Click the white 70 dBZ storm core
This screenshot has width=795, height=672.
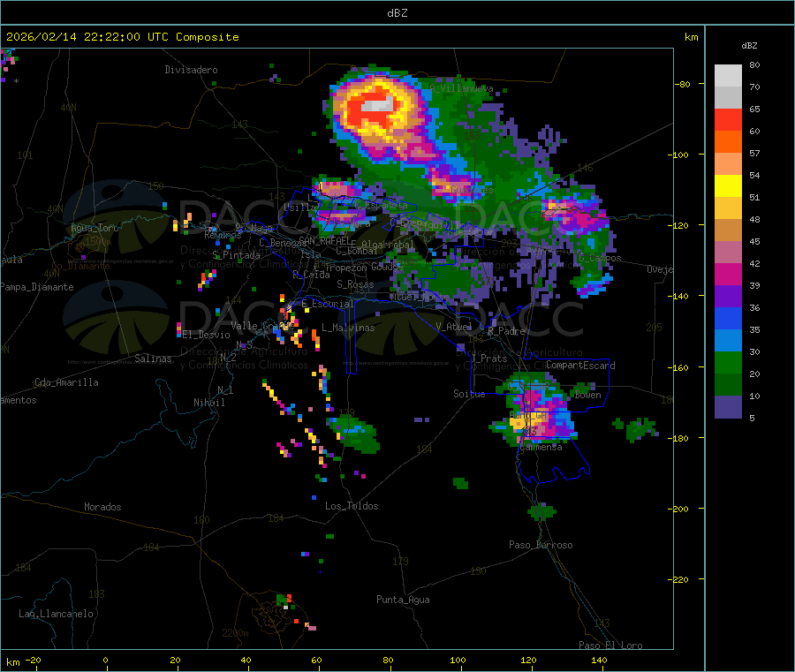(x=378, y=105)
